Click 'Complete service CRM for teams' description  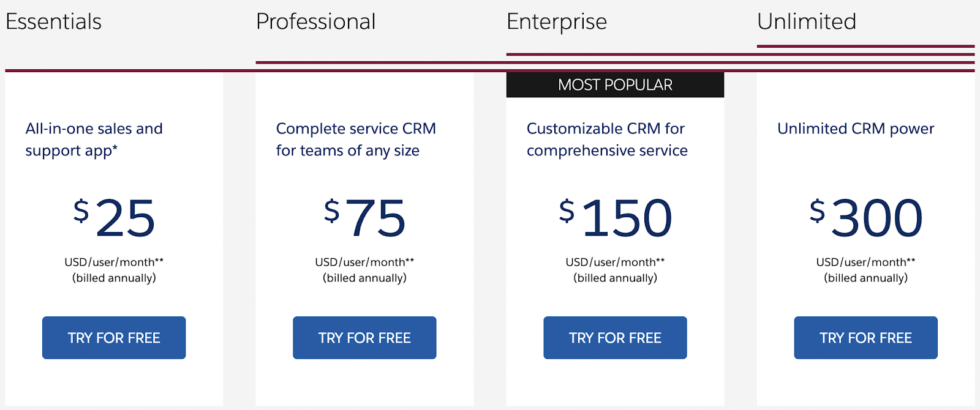(356, 140)
